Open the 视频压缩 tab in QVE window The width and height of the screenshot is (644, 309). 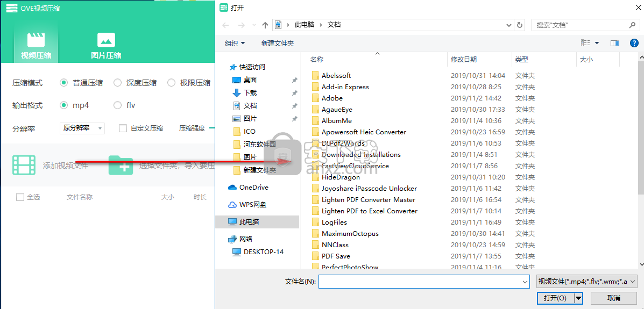coord(36,46)
